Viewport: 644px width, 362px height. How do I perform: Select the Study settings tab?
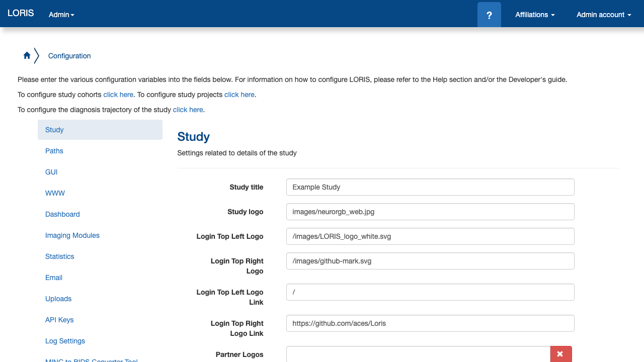(x=100, y=130)
